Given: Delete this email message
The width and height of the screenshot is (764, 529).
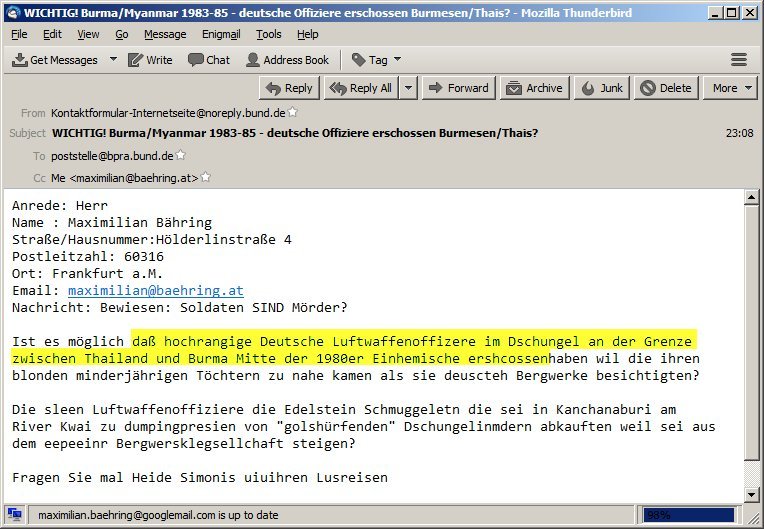Looking at the screenshot, I should click(x=666, y=88).
